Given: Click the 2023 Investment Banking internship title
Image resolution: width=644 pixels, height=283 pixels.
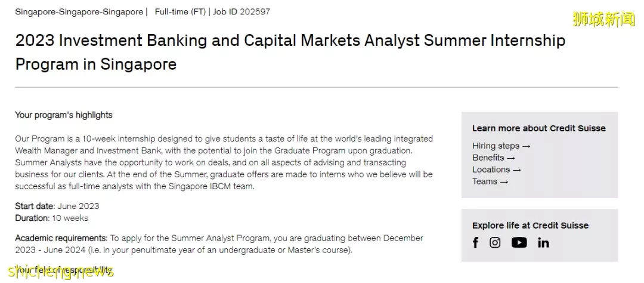Looking at the screenshot, I should [x=290, y=52].
